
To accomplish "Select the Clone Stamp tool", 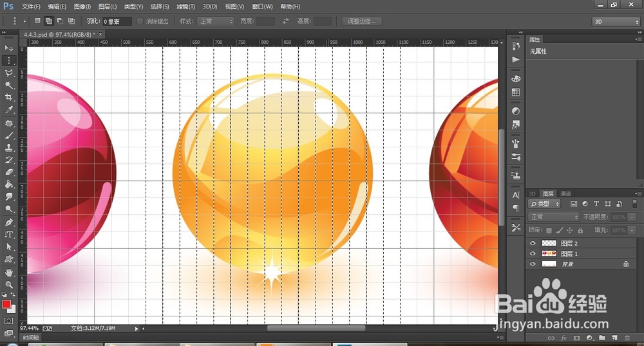I will coord(8,147).
